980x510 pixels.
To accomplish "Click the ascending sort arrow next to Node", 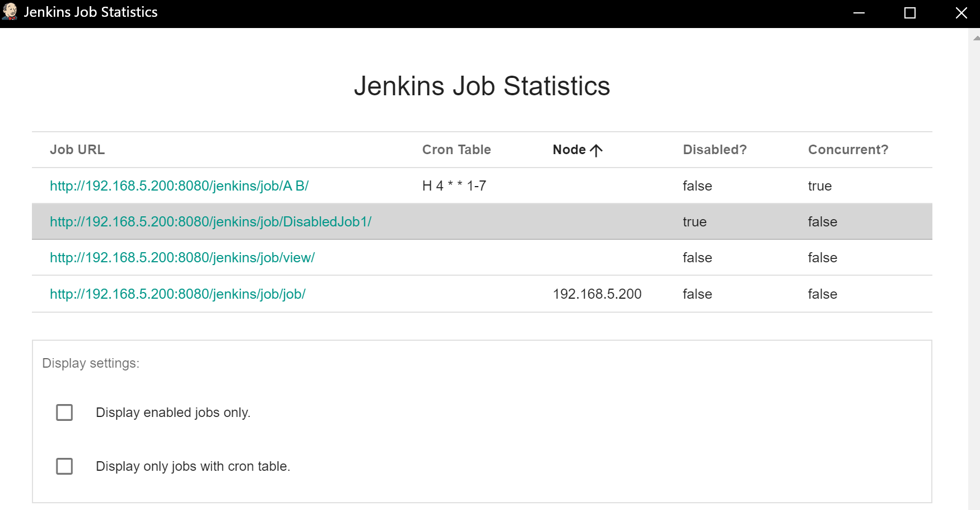I will click(596, 150).
